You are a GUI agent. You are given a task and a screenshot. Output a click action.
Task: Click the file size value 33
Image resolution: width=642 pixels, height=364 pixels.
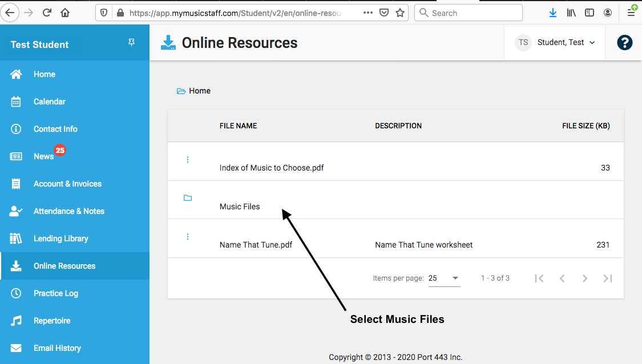pos(605,168)
